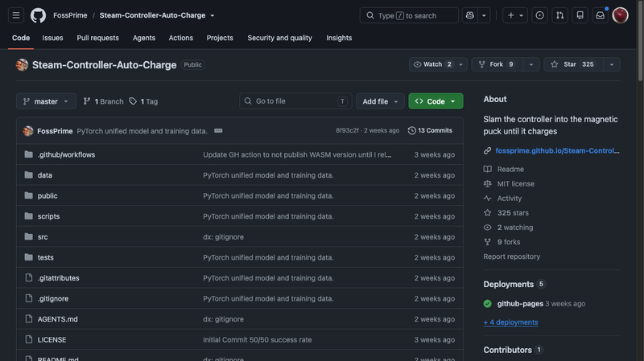Click FossPrime avatar beside repository title
Image resolution: width=644 pixels, height=361 pixels.
point(23,65)
